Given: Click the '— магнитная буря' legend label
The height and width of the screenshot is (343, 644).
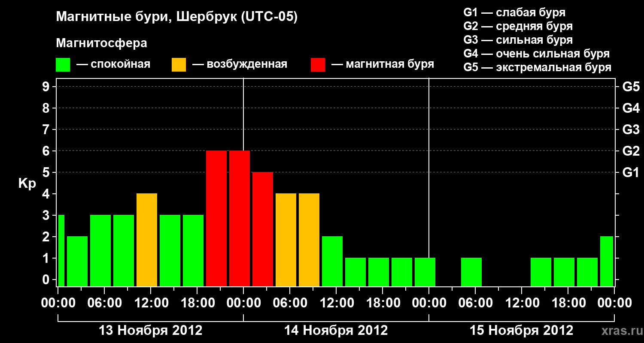Looking at the screenshot, I should pyautogui.click(x=383, y=65).
